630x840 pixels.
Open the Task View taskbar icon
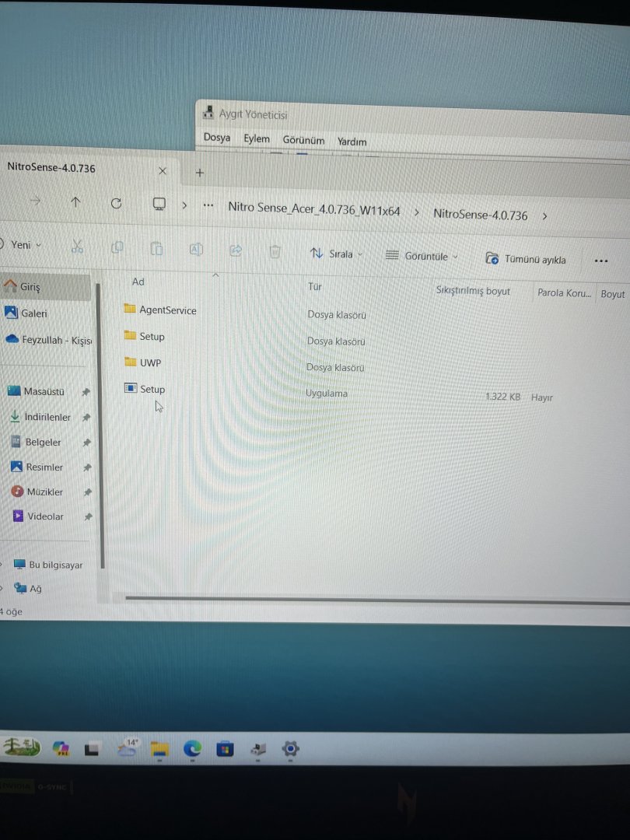coord(92,748)
